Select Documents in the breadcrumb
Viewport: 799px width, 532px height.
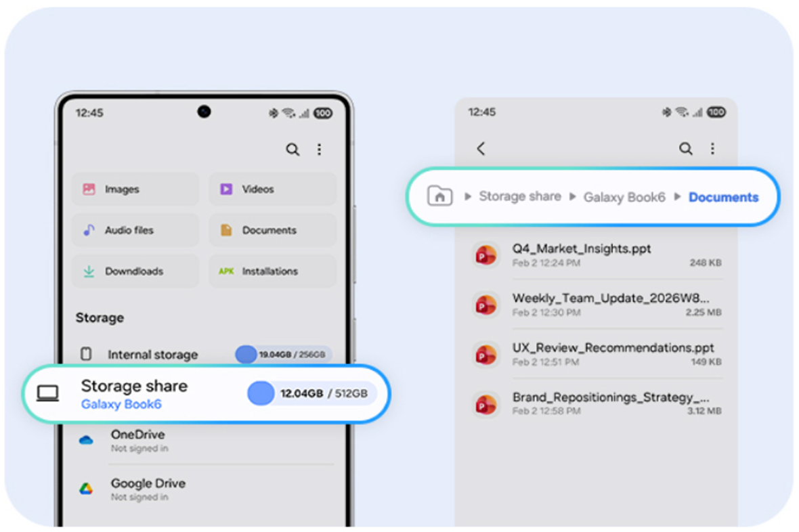(x=724, y=197)
